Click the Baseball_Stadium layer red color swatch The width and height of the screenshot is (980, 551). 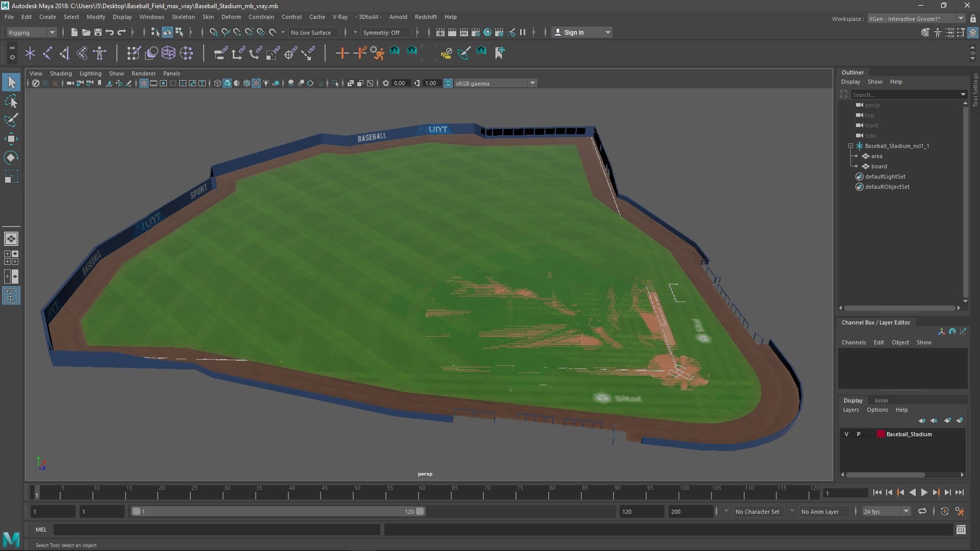point(880,434)
